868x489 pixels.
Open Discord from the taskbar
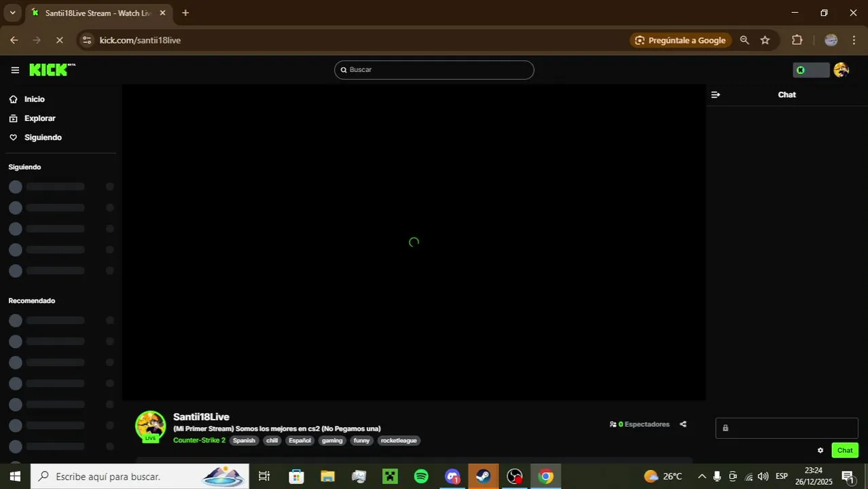(x=452, y=476)
